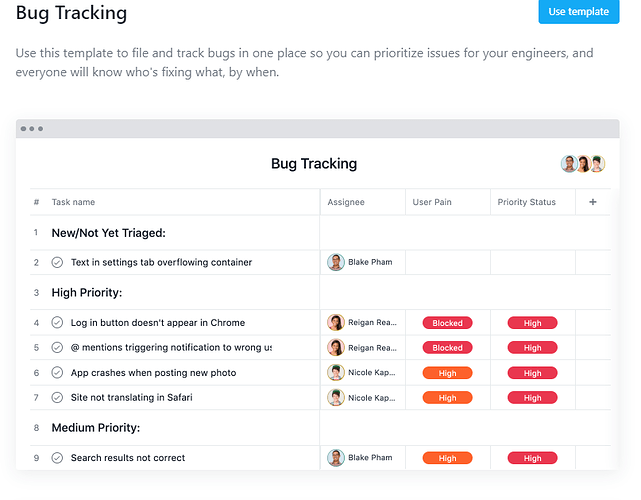Click the Priority Status column header
Image resolution: width=641 pixels, height=500 pixels.
[x=527, y=202]
